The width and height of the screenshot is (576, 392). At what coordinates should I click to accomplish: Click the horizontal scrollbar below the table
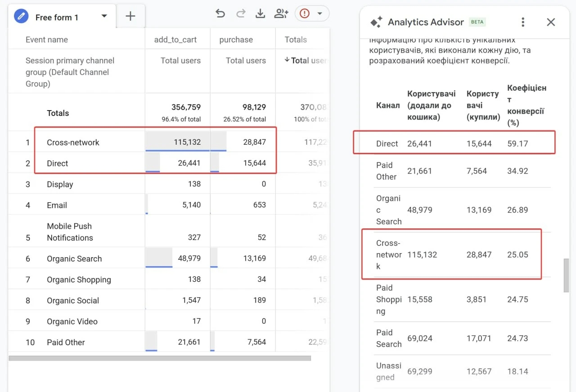(159, 358)
